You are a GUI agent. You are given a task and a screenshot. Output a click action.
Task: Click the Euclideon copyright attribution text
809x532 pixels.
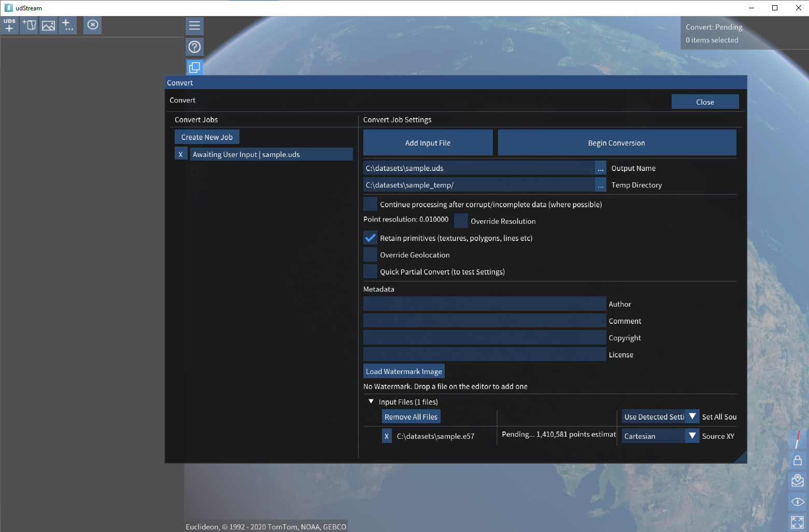pos(266,527)
